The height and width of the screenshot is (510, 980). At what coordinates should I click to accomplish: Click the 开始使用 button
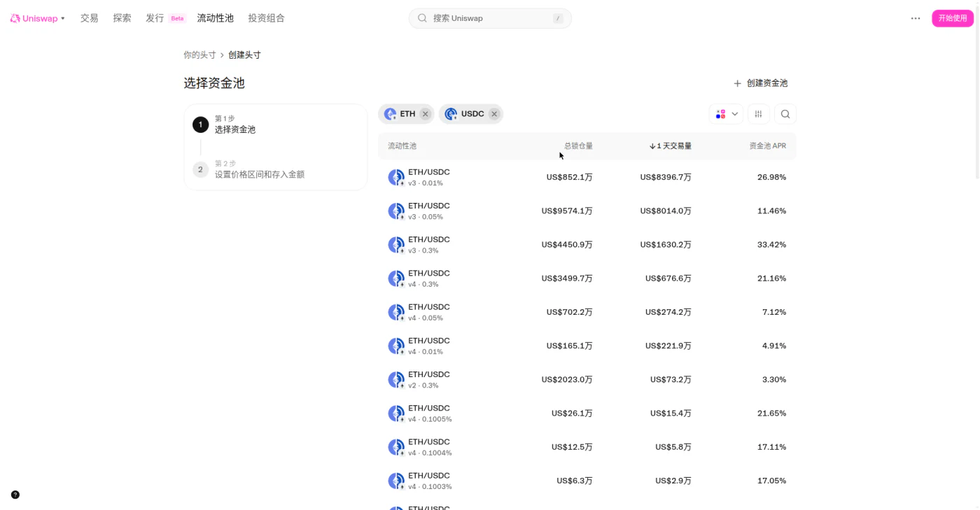[x=953, y=18]
